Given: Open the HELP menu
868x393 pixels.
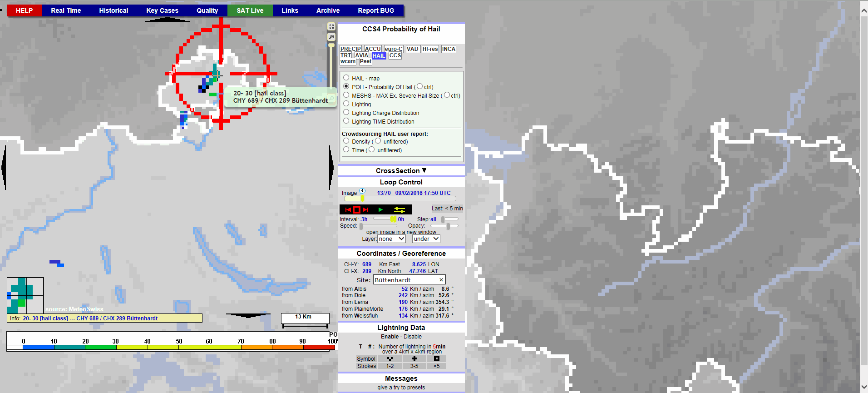Looking at the screenshot, I should (x=25, y=10).
